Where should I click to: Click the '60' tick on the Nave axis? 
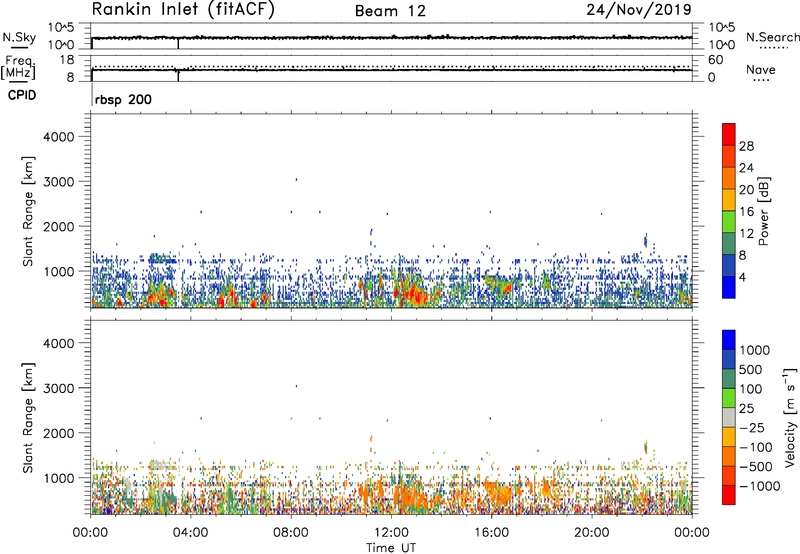click(x=716, y=60)
